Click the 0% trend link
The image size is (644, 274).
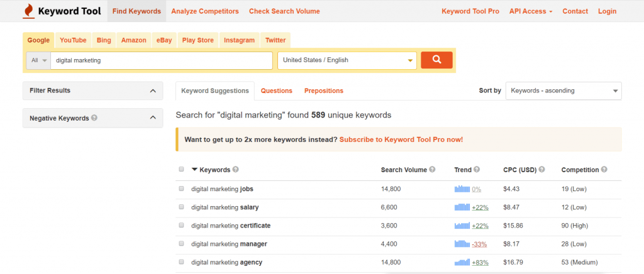(477, 189)
